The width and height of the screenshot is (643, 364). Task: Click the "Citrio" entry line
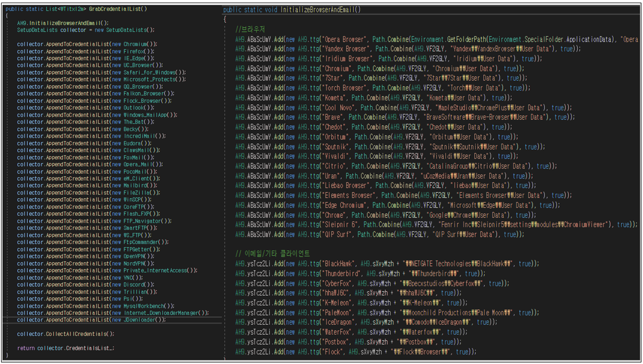(396, 166)
